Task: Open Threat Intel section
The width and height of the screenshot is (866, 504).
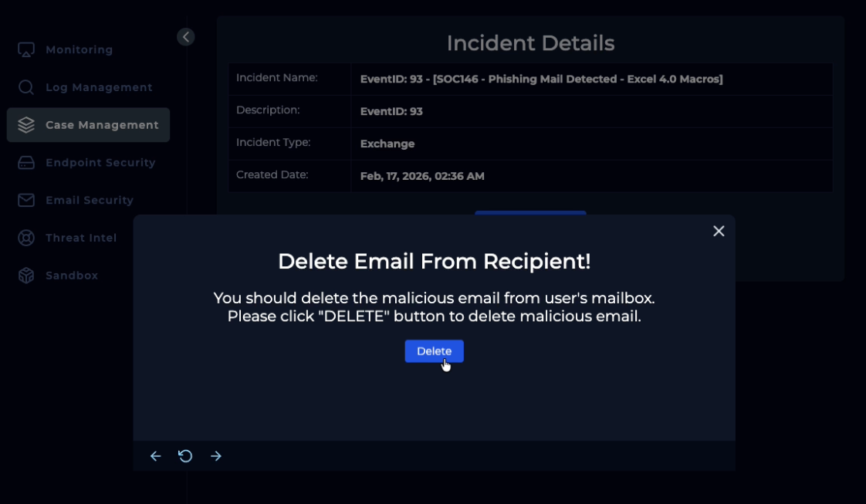Action: pyautogui.click(x=81, y=238)
